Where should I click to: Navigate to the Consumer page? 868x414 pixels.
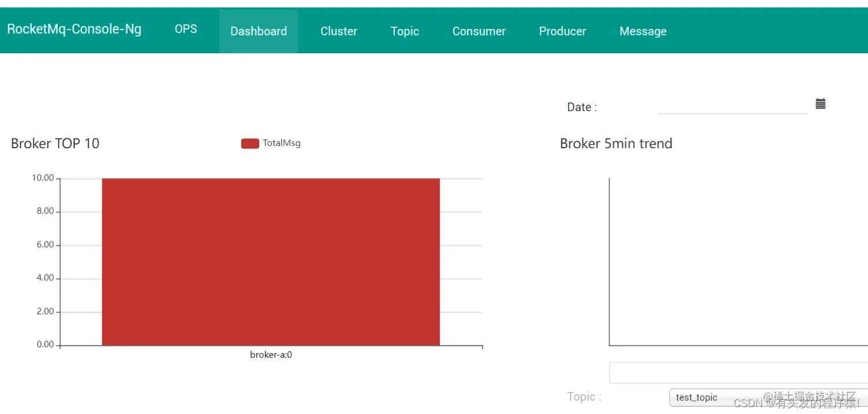pos(479,31)
